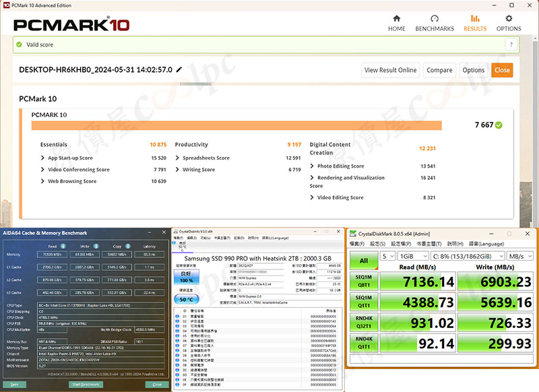Run the RND4K Q1T1 test
Screen dimensions: 539x392
[x=364, y=343]
